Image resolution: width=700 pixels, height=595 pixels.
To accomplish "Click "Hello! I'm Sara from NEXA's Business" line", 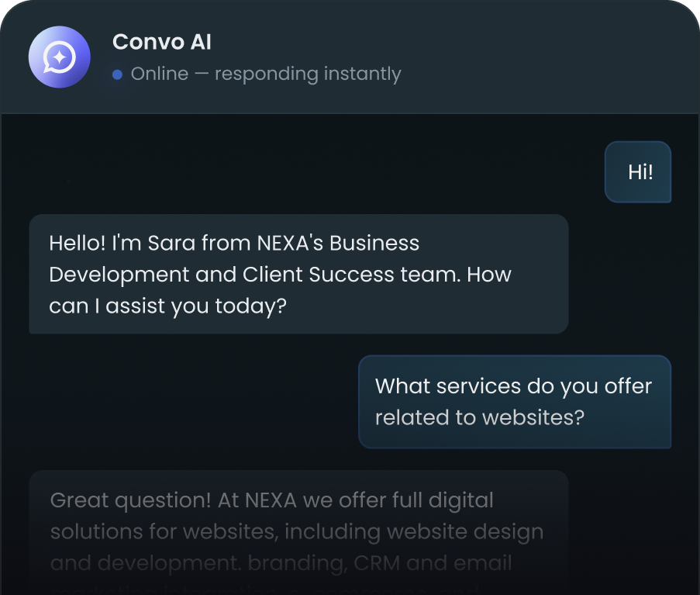I will point(234,243).
